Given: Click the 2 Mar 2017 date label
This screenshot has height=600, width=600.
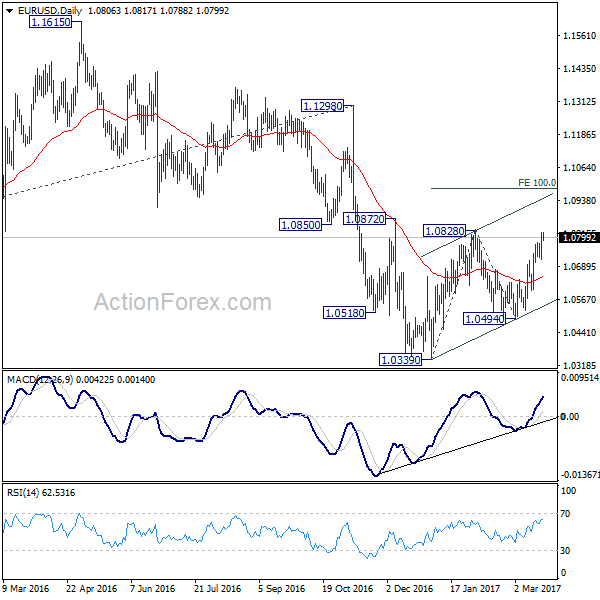Looking at the screenshot, I should pos(537,589).
